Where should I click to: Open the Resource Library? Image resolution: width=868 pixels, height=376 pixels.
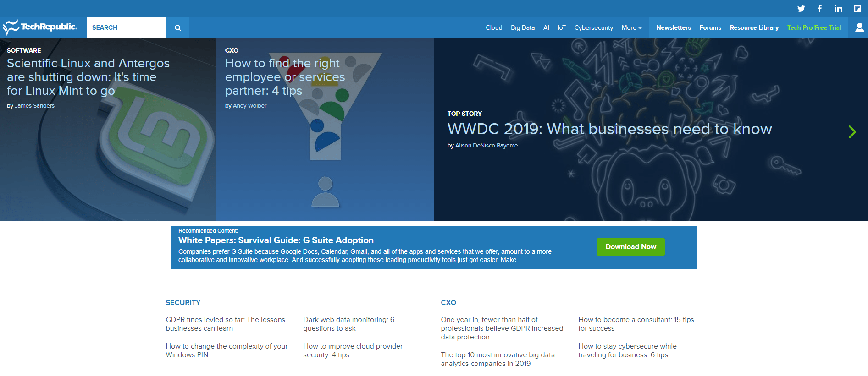[754, 27]
